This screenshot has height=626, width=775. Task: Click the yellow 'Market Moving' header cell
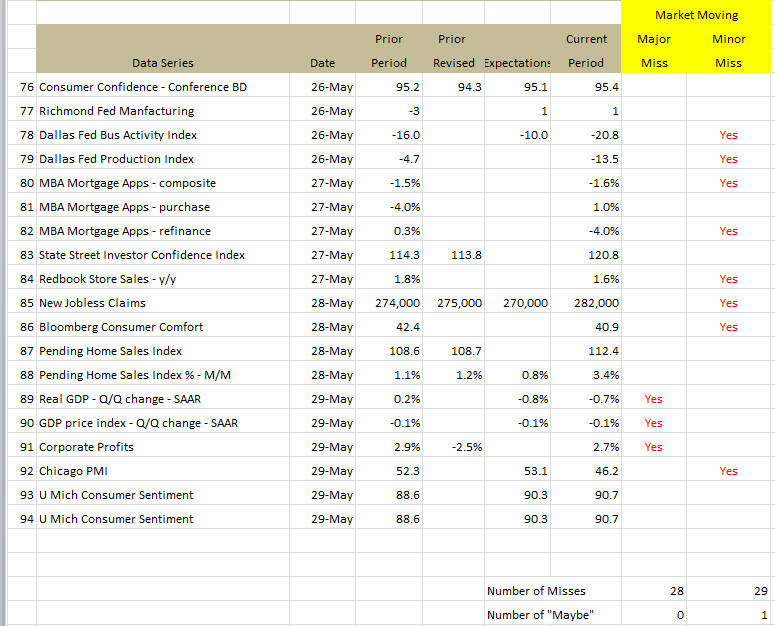pyautogui.click(x=696, y=15)
